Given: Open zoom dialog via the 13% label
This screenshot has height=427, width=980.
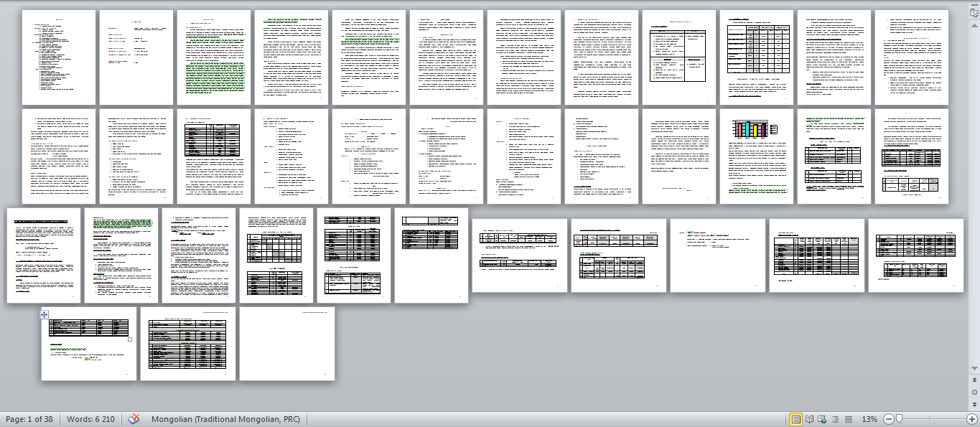Looking at the screenshot, I should (x=869, y=419).
